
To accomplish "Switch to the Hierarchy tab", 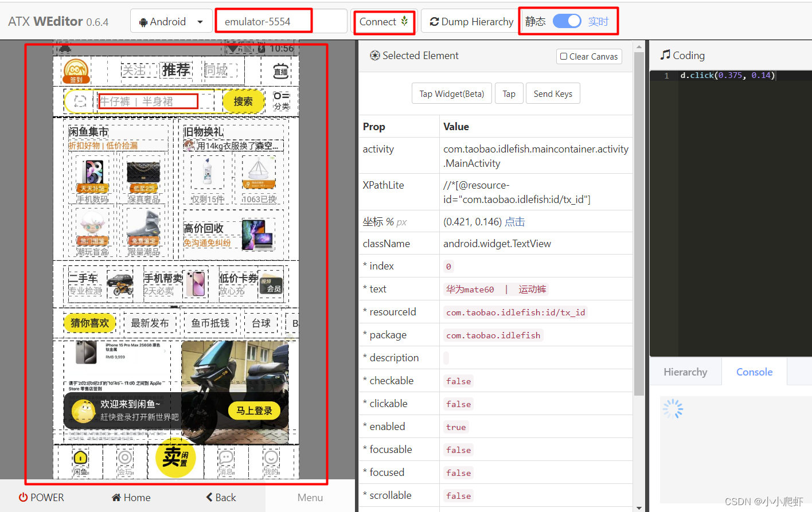I will [x=685, y=372].
